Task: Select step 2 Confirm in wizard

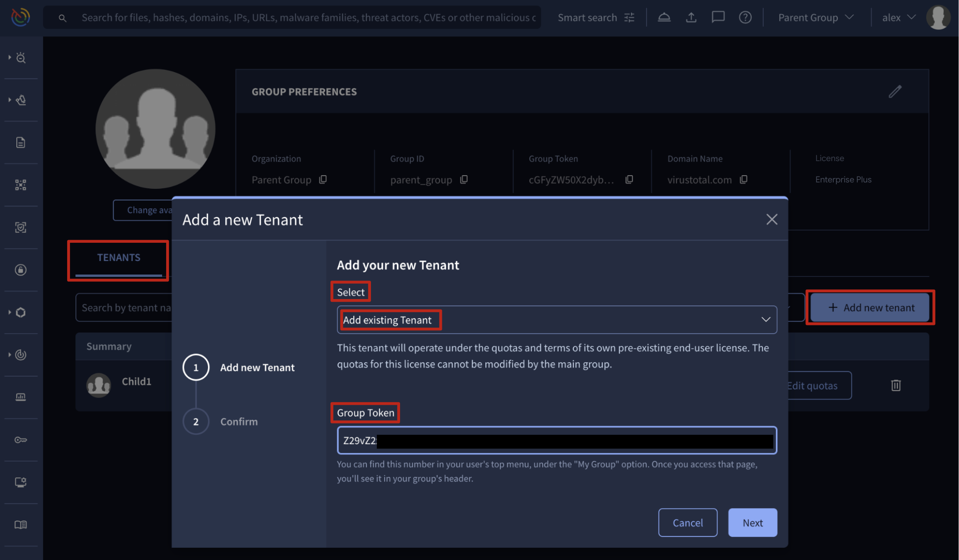Action: [196, 422]
